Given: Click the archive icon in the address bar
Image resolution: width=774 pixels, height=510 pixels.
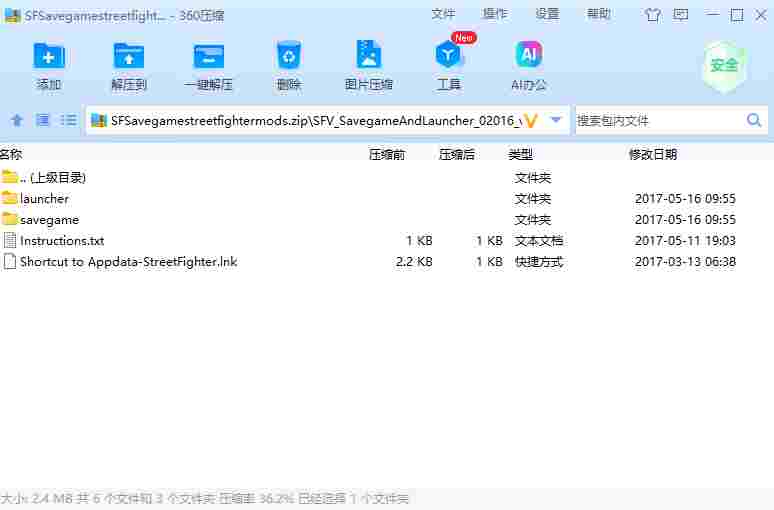Looking at the screenshot, I should [x=99, y=120].
